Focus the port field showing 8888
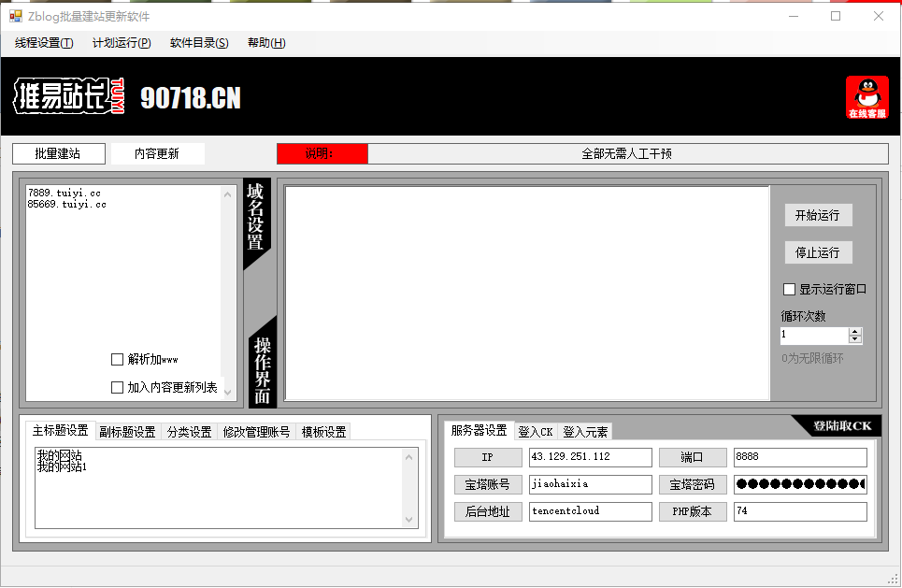This screenshot has width=902, height=588. coord(800,457)
